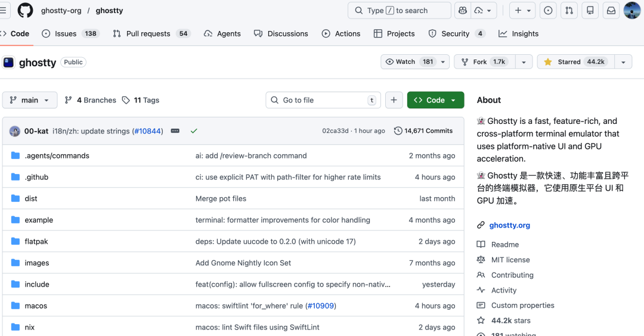The height and width of the screenshot is (336, 644).
Task: Switch to the Issues tab
Action: pos(70,33)
